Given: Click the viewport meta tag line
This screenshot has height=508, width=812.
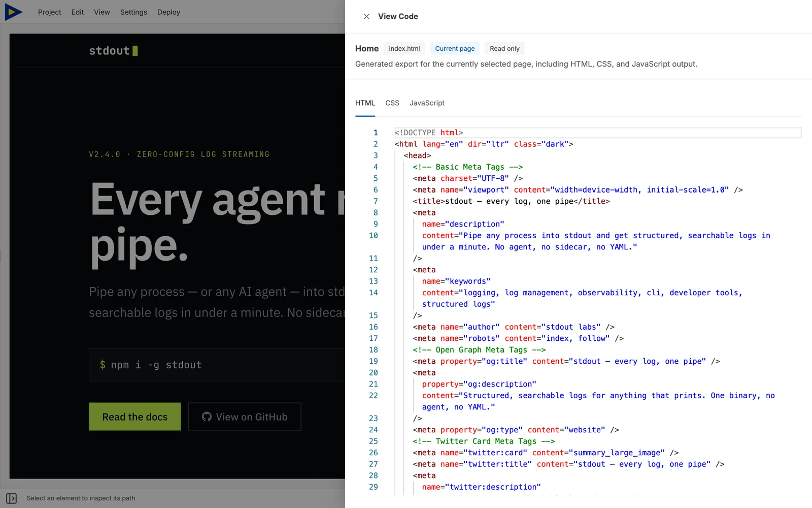Looking at the screenshot, I should pyautogui.click(x=578, y=190).
